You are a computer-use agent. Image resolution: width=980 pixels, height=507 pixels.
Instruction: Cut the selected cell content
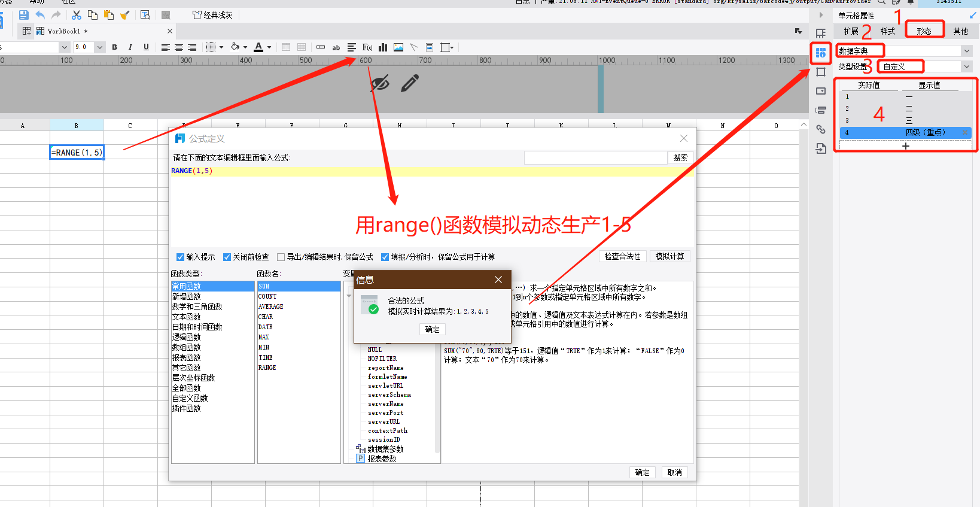tap(77, 15)
